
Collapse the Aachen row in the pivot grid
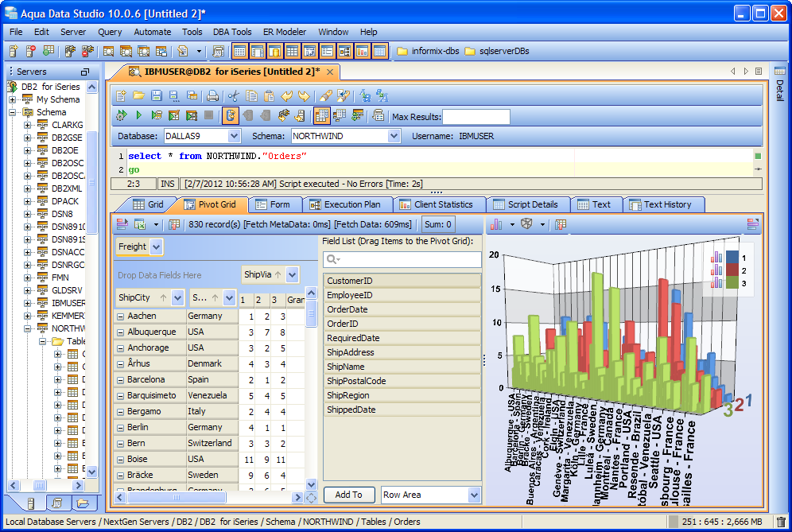click(121, 316)
